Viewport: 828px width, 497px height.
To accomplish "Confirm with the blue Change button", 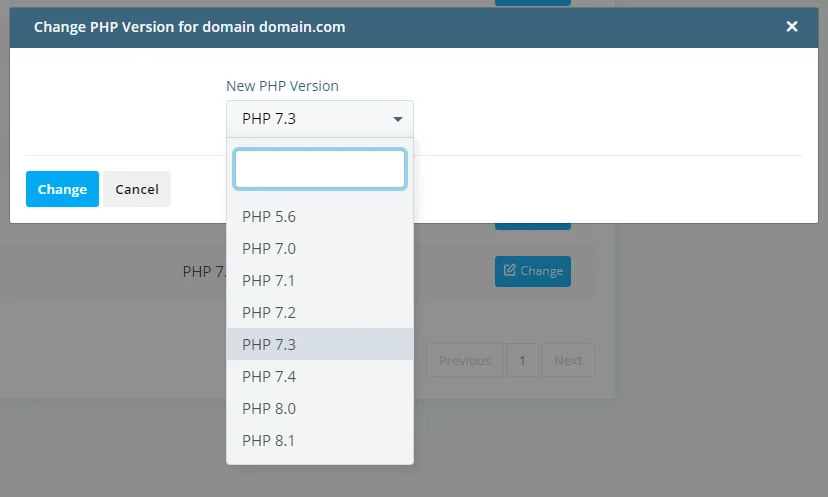I will (x=62, y=189).
